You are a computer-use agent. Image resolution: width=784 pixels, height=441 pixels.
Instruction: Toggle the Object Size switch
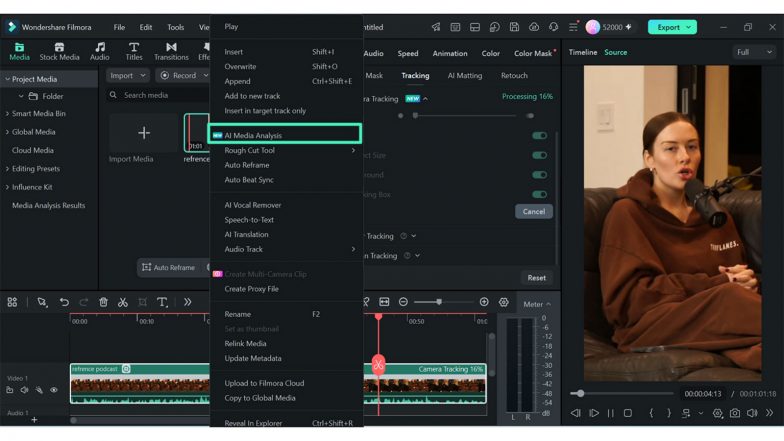click(540, 155)
